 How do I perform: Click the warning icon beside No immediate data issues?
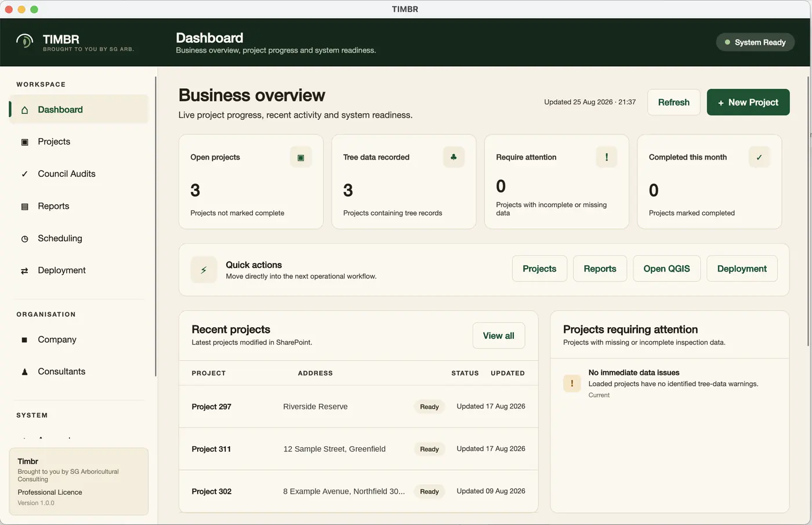(x=572, y=383)
